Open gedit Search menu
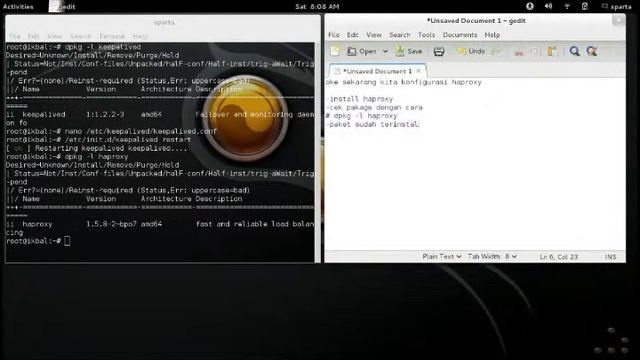 pyautogui.click(x=400, y=35)
